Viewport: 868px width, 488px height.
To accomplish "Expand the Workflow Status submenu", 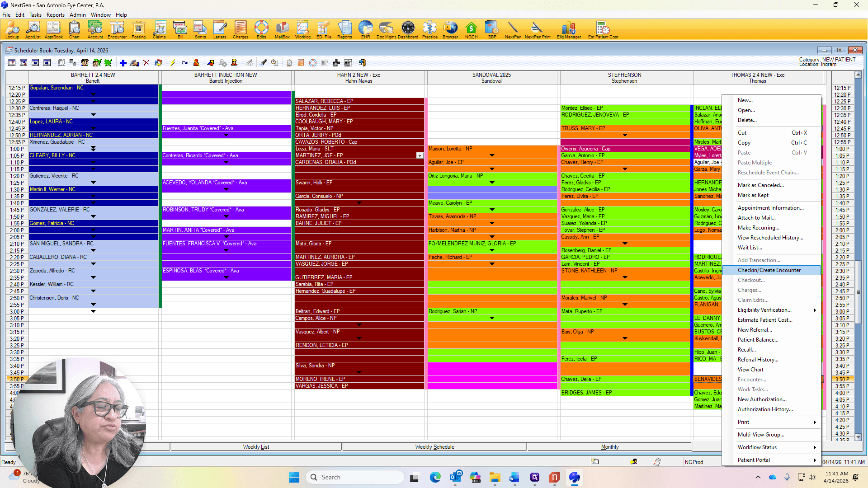I will [x=815, y=447].
